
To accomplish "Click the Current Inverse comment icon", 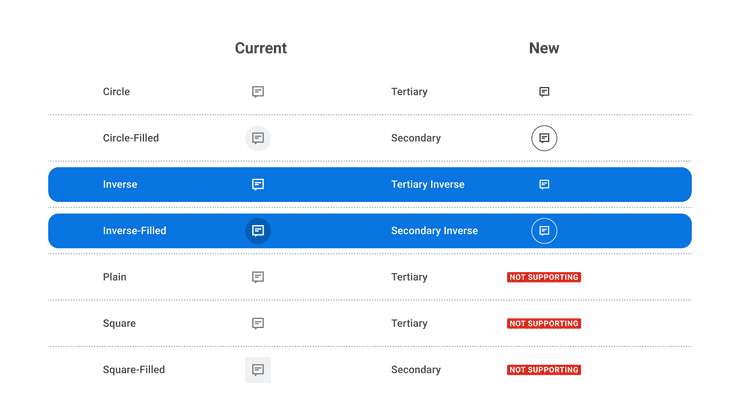I will pyautogui.click(x=258, y=185).
